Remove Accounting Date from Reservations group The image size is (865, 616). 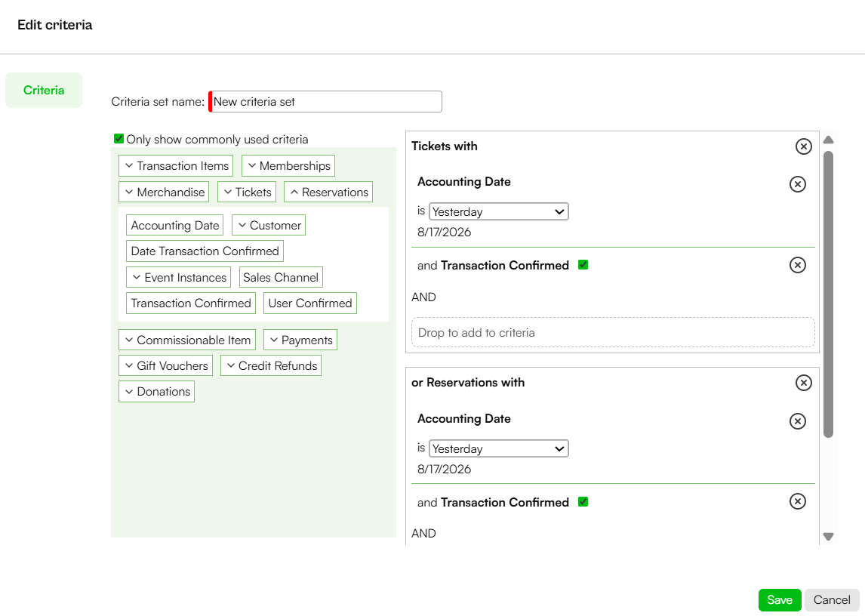pyautogui.click(x=797, y=421)
